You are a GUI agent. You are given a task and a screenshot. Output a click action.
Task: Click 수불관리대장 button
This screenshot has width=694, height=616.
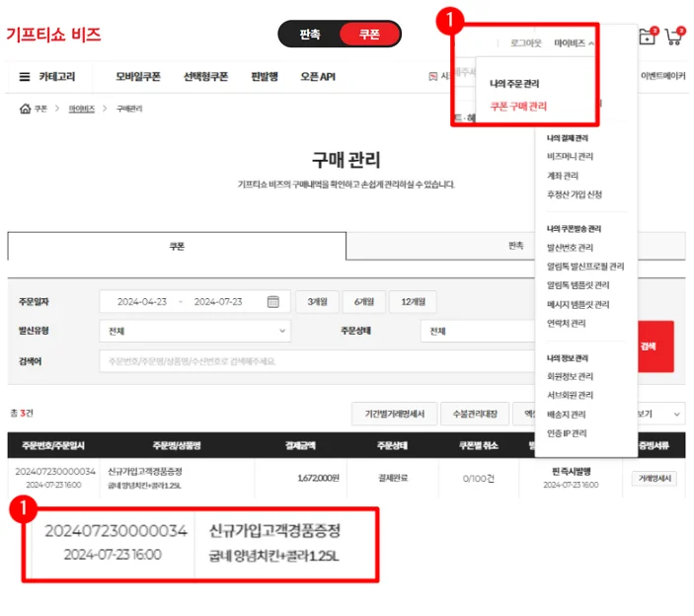[475, 414]
